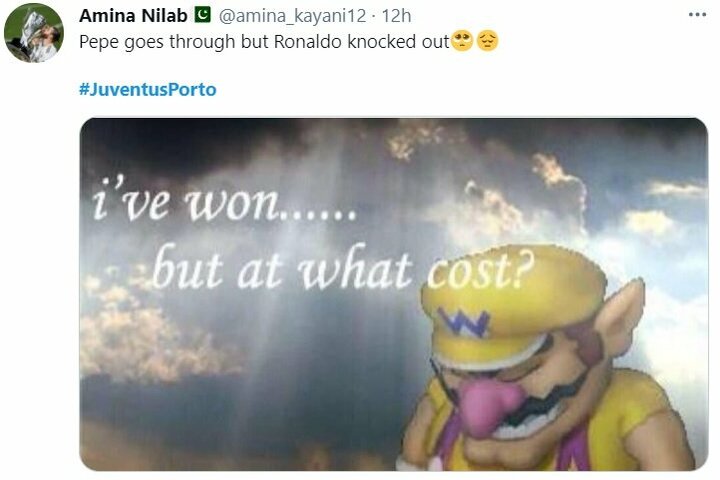
Task: Open the 12h tweet timestamp
Action: point(396,16)
